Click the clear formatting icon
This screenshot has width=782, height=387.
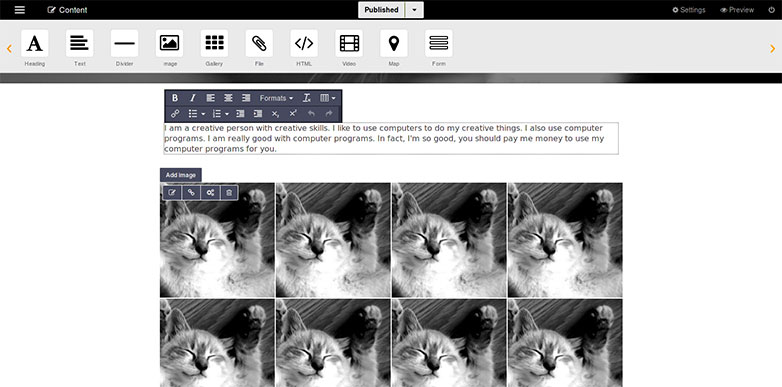(x=307, y=98)
